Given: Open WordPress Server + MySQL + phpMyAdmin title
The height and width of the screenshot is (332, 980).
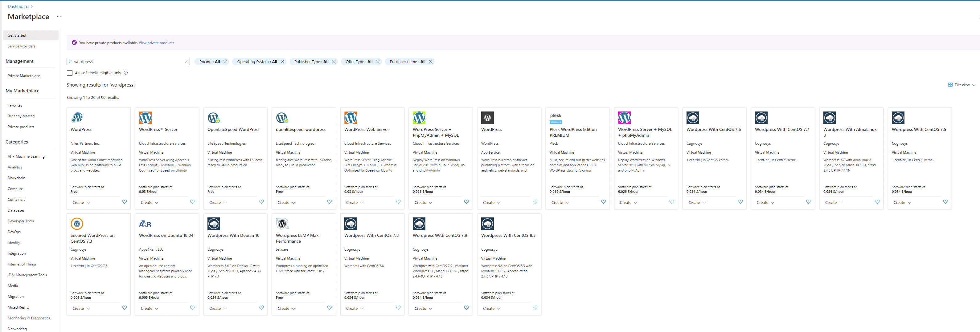Looking at the screenshot, I should click(645, 132).
